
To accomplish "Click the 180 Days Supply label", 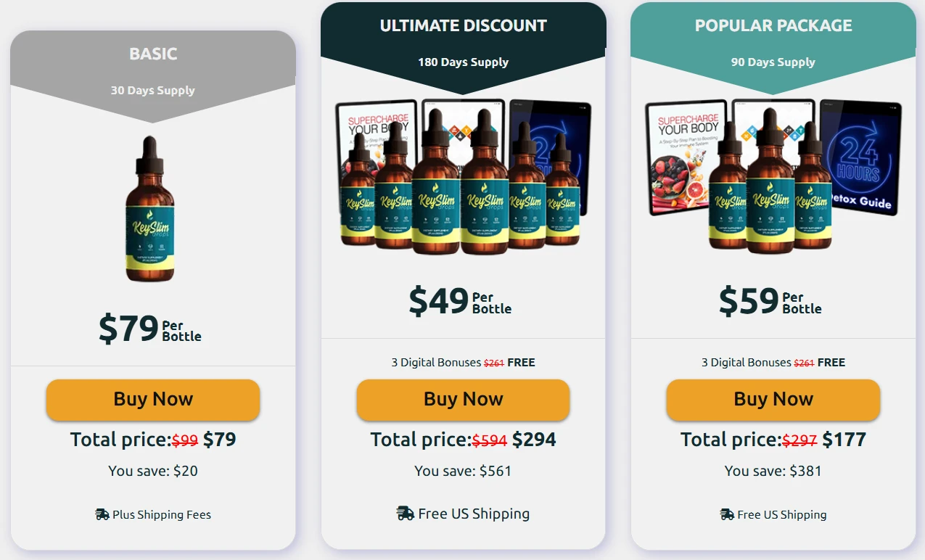I will 463,62.
